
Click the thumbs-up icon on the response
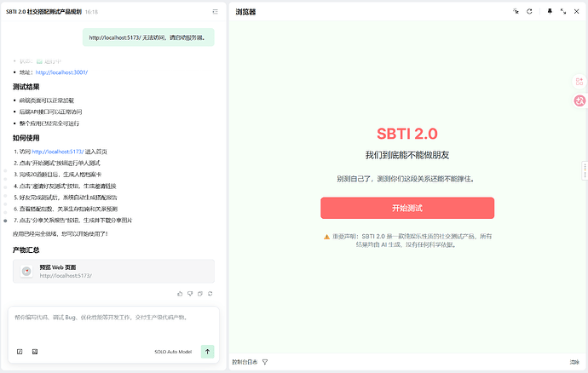tap(178, 293)
